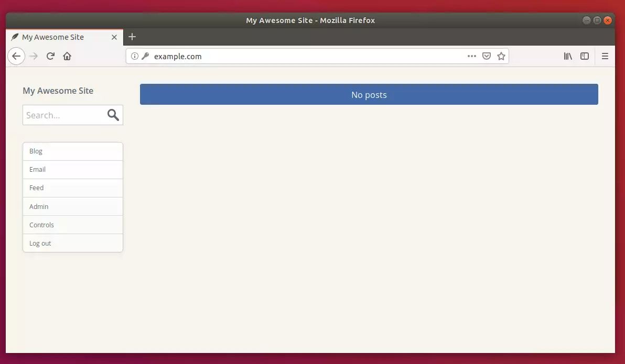The width and height of the screenshot is (625, 364).
Task: Go back with the back arrow button
Action: [16, 56]
